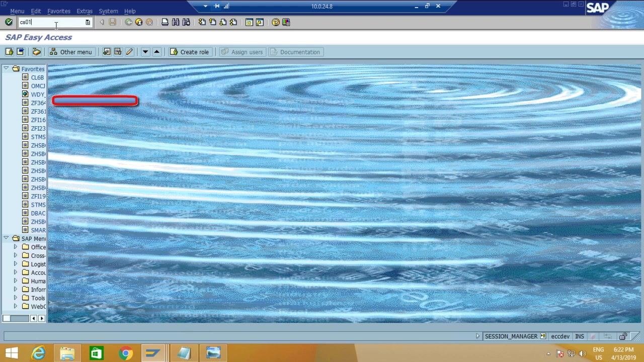This screenshot has height=362, width=644.
Task: Collapse the Favorites folder tree
Action: 6,69
